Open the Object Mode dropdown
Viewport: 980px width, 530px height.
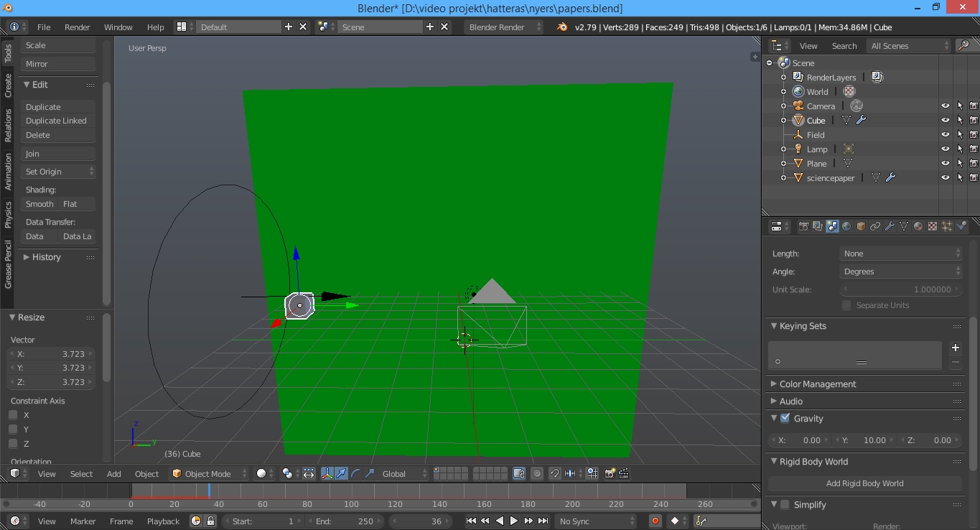[x=209, y=473]
